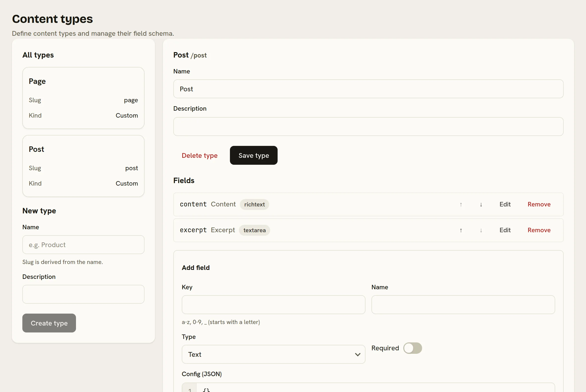The width and height of the screenshot is (586, 392).
Task: Click the Add field heading
Action: tap(196, 268)
